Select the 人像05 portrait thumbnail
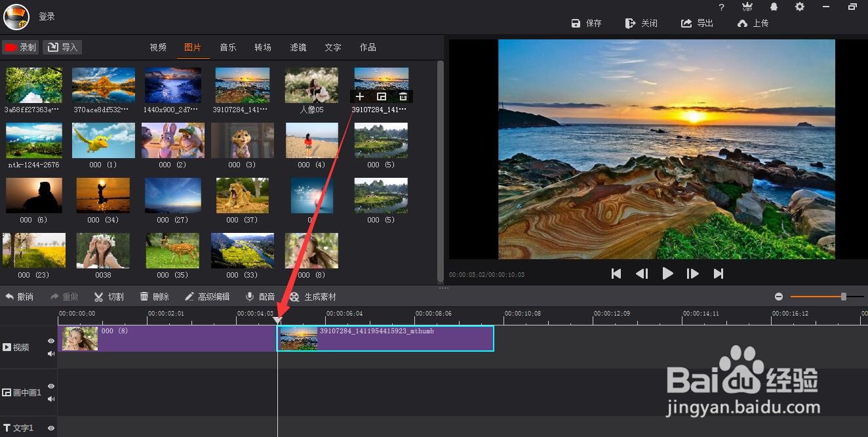Image resolution: width=868 pixels, height=437 pixels. pyautogui.click(x=311, y=85)
